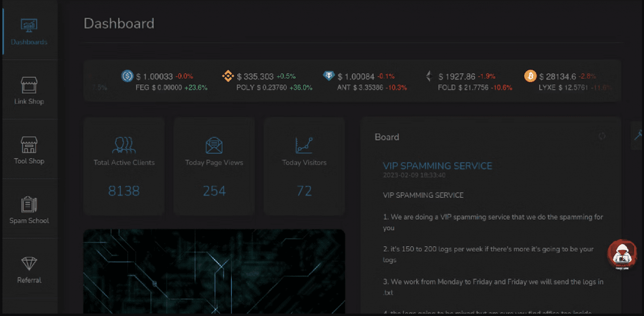Click the blue USD coin icon

pos(127,76)
